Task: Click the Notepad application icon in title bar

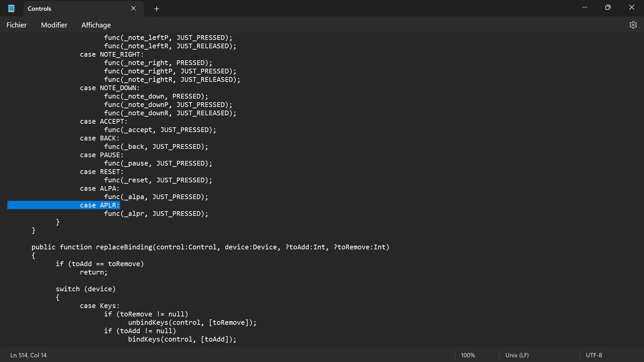Action: click(x=11, y=8)
